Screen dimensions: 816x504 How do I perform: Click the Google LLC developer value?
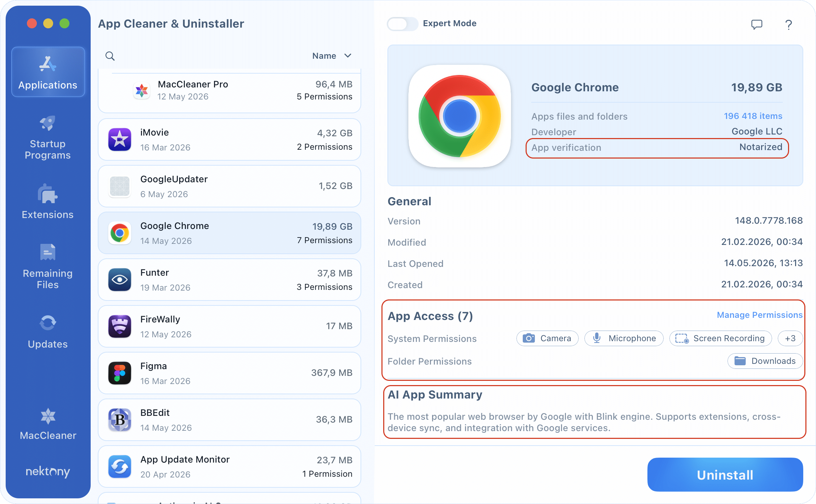pos(757,131)
